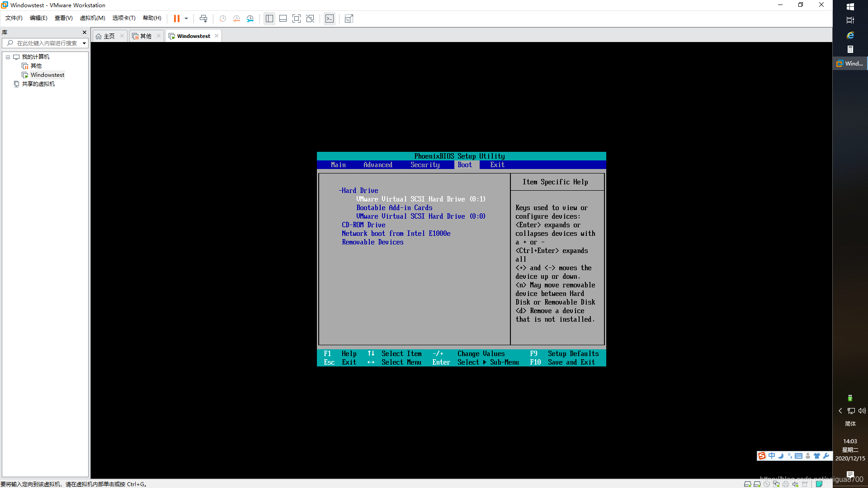Image resolution: width=868 pixels, height=488 pixels.
Task: Revert the VM to its previous snapshot
Action: (236, 19)
